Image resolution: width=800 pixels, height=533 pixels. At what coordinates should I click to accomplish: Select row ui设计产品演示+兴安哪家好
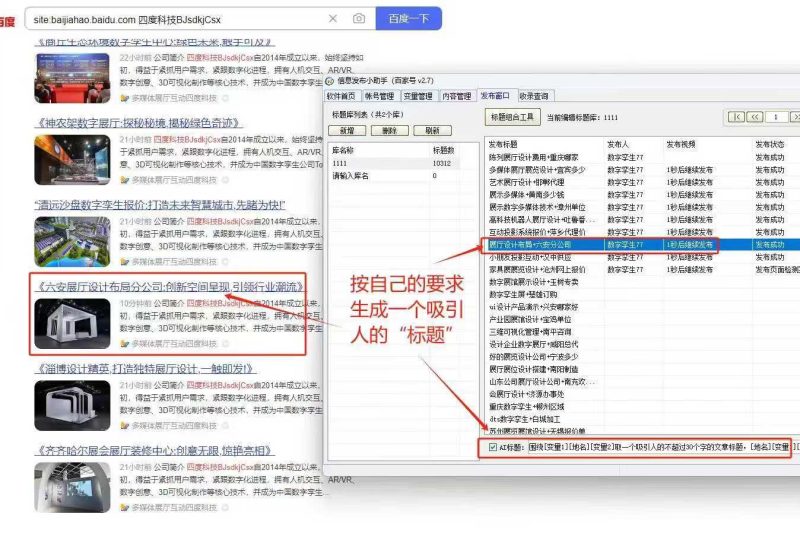[643, 307]
